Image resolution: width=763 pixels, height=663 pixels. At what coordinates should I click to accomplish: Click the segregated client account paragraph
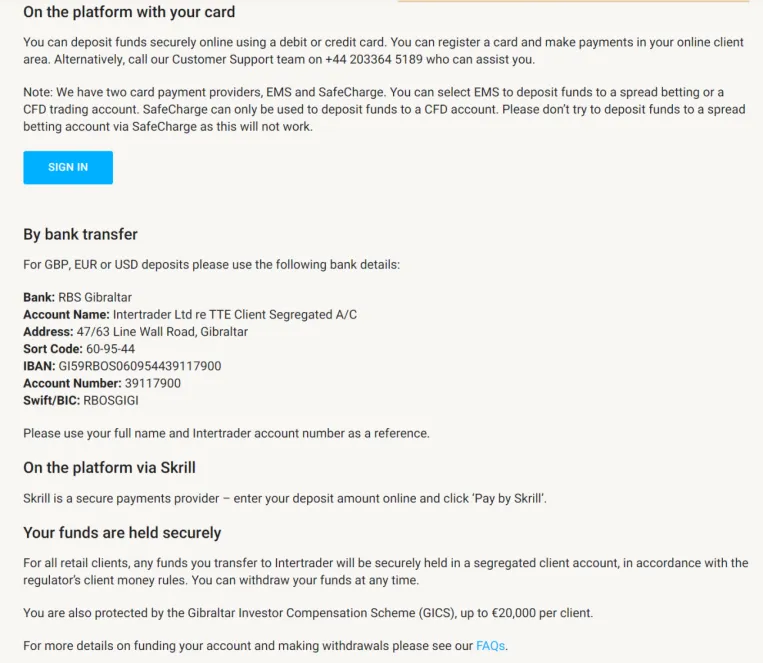click(386, 571)
